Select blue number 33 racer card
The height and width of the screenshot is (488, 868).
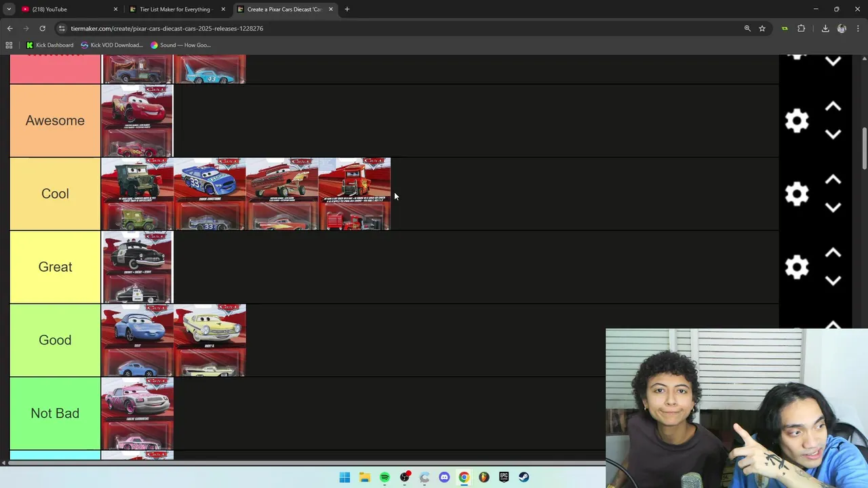(210, 194)
